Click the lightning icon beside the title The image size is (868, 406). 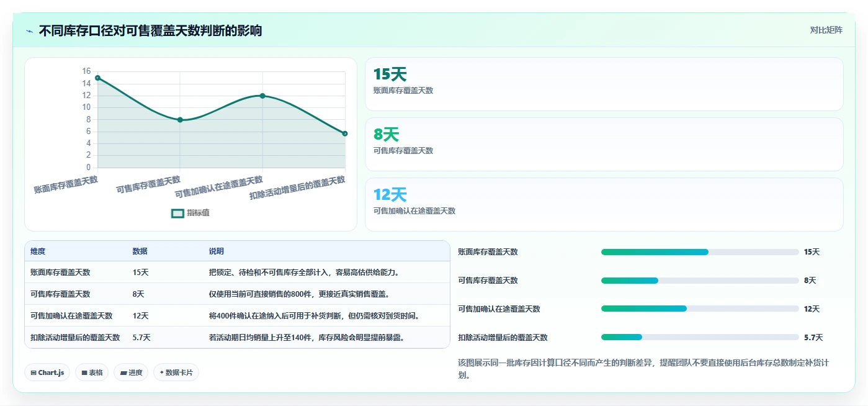point(29,30)
